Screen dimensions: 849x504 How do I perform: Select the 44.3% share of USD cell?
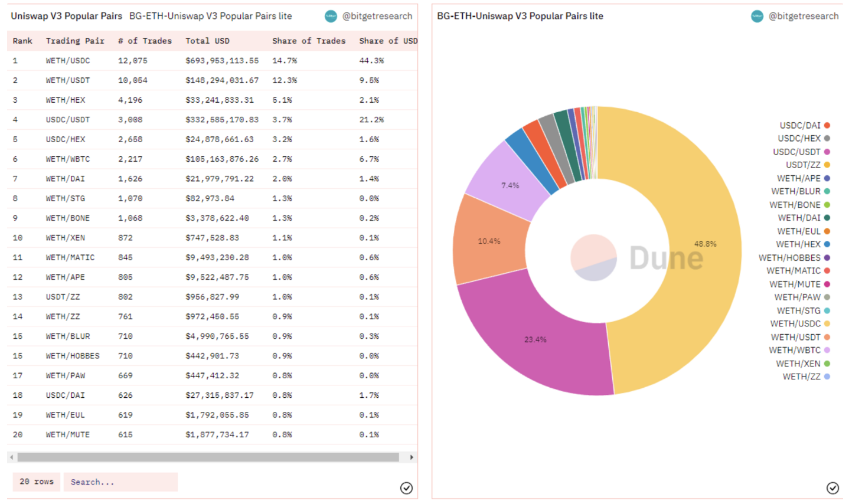tap(371, 61)
